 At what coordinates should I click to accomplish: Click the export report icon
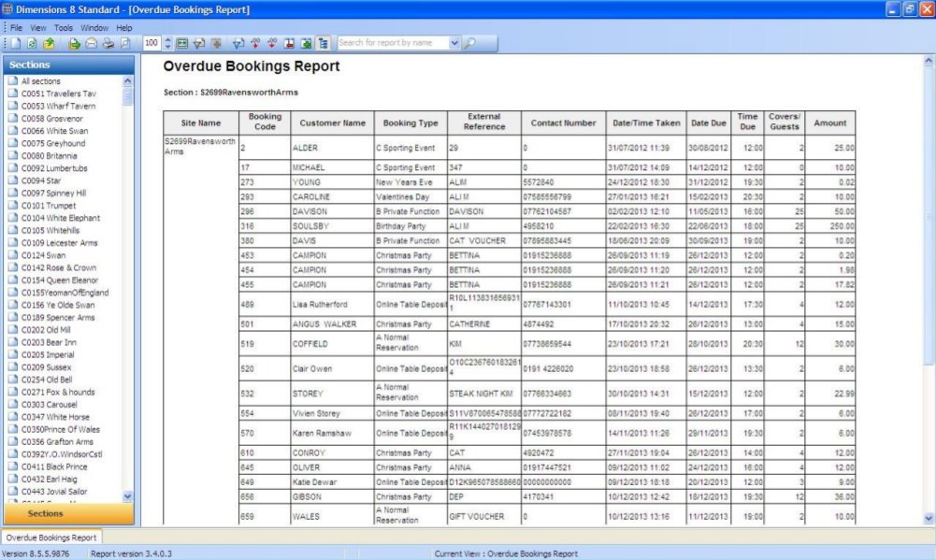(49, 43)
